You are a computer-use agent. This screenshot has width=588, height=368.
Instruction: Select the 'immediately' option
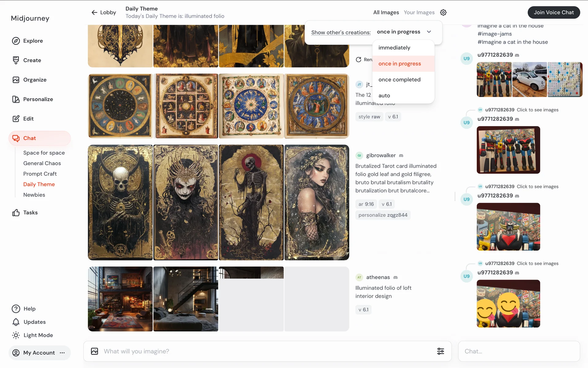[394, 48]
